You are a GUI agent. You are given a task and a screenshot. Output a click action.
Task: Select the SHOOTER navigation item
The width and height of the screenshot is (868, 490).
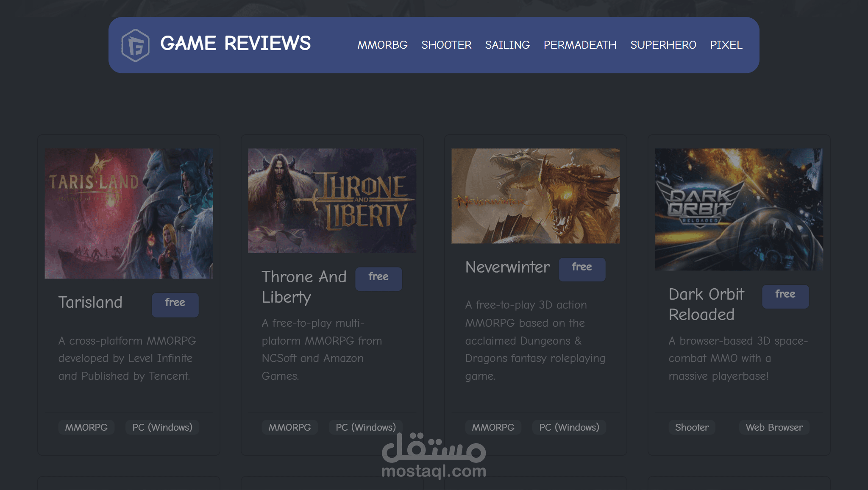[x=446, y=45]
